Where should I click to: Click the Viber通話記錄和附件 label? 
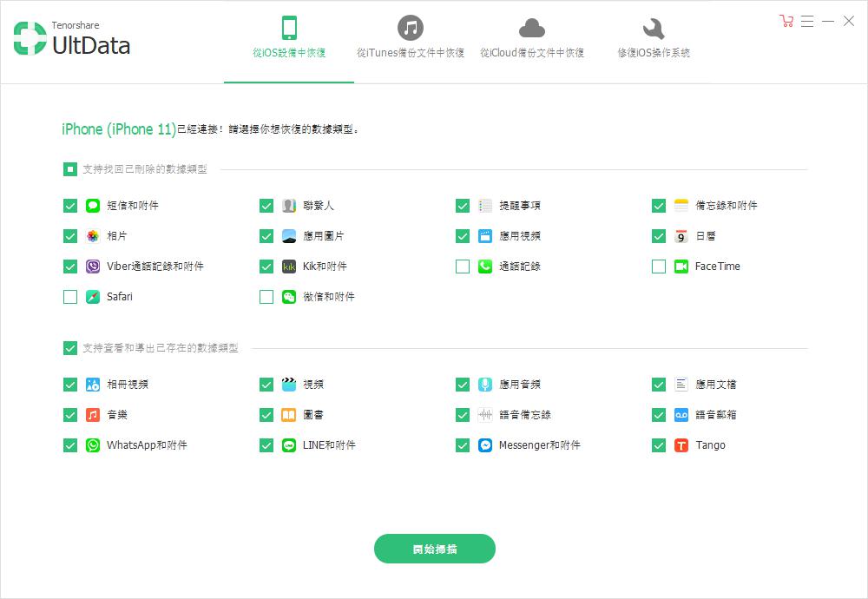point(155,267)
